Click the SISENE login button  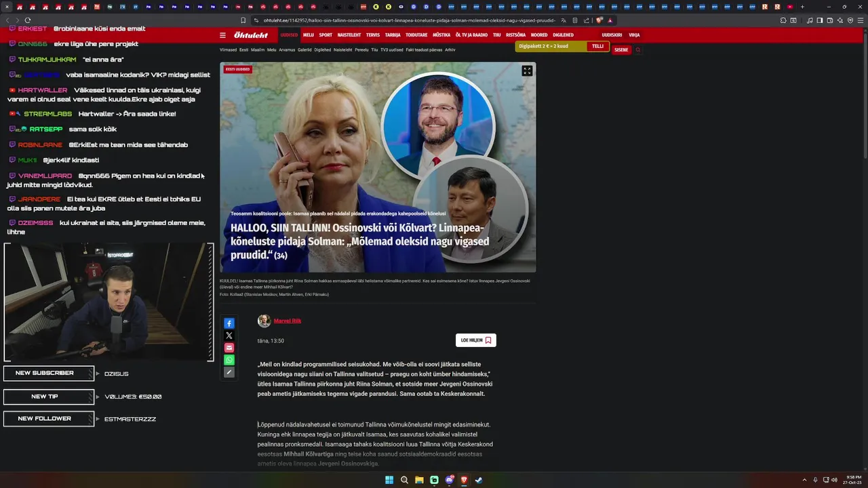point(621,49)
